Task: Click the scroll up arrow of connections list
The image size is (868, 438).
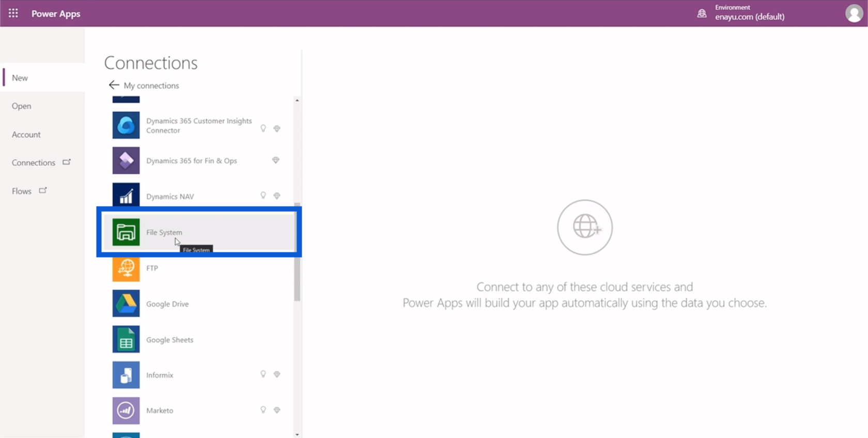Action: 297,100
